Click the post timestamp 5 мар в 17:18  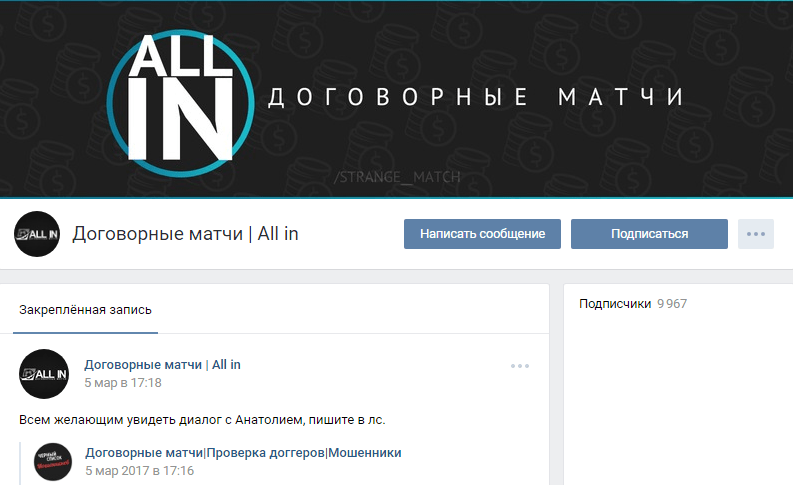[123, 383]
